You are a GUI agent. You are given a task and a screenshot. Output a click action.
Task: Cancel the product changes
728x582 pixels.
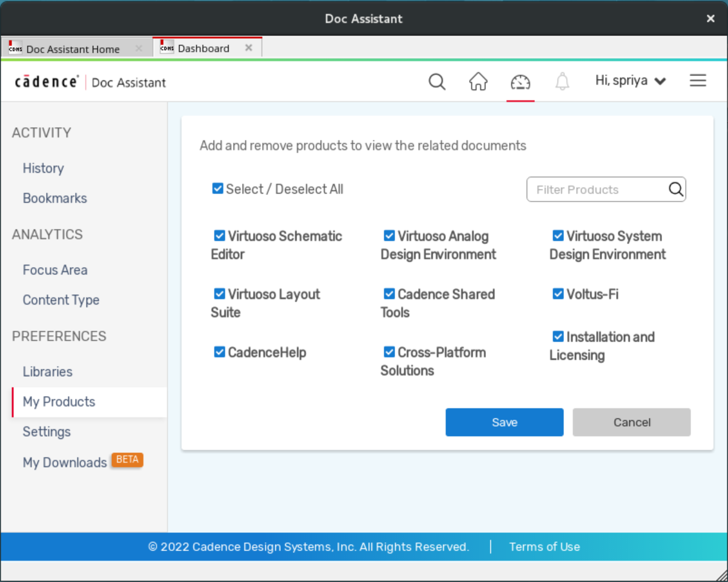pyautogui.click(x=632, y=422)
